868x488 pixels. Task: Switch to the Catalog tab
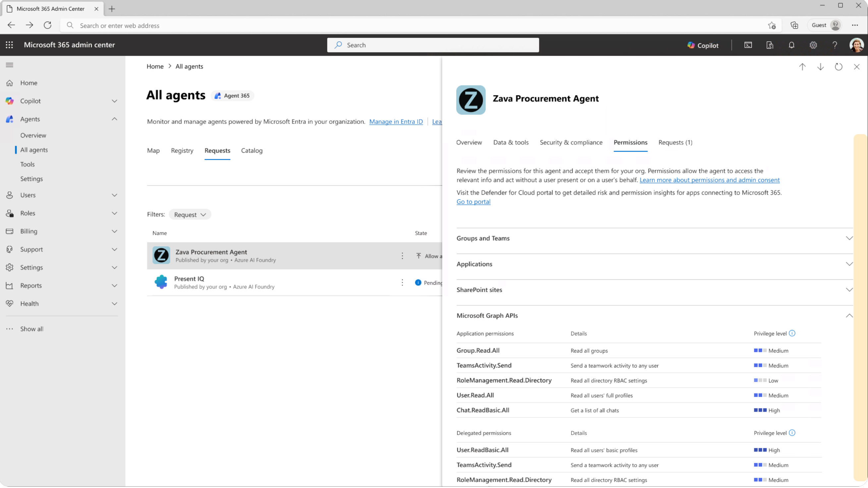(x=252, y=151)
